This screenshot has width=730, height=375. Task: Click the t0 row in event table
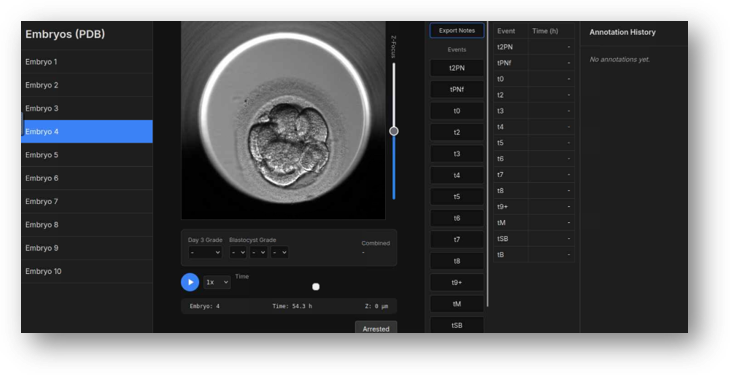534,79
